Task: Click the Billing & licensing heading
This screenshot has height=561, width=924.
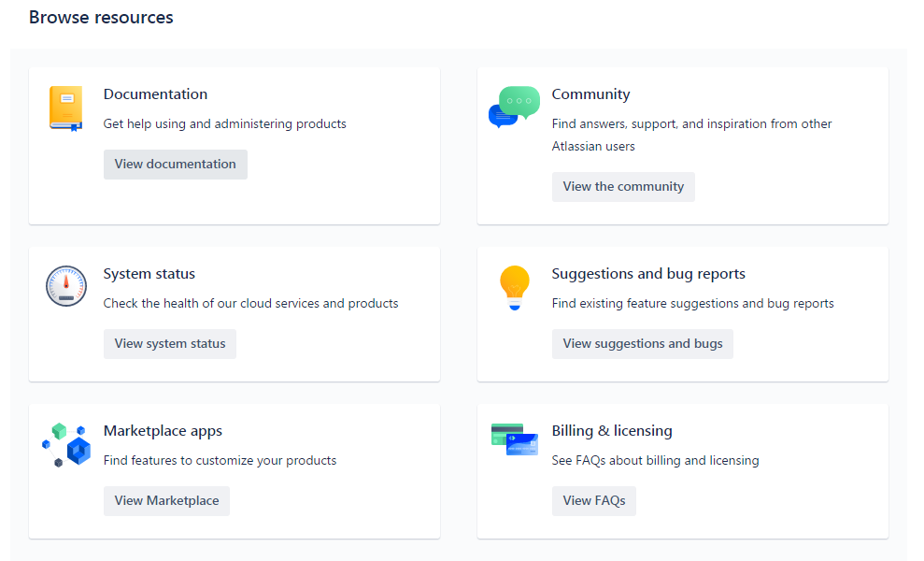Action: (612, 431)
